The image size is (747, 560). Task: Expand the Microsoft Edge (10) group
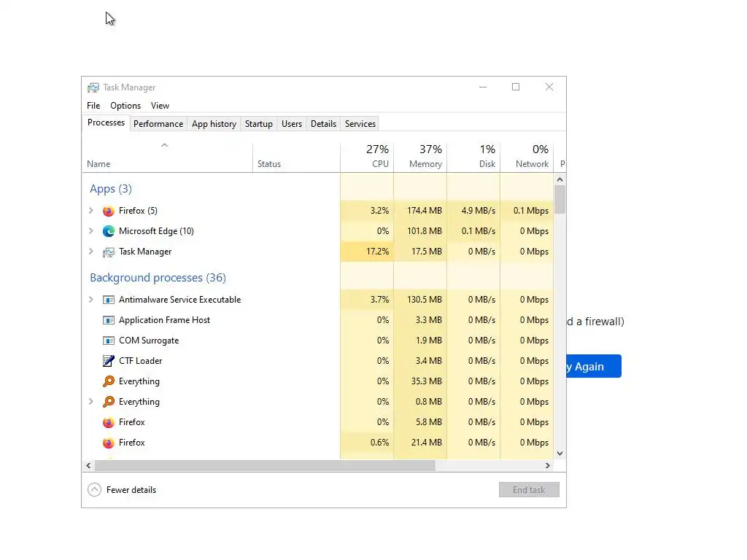(91, 231)
